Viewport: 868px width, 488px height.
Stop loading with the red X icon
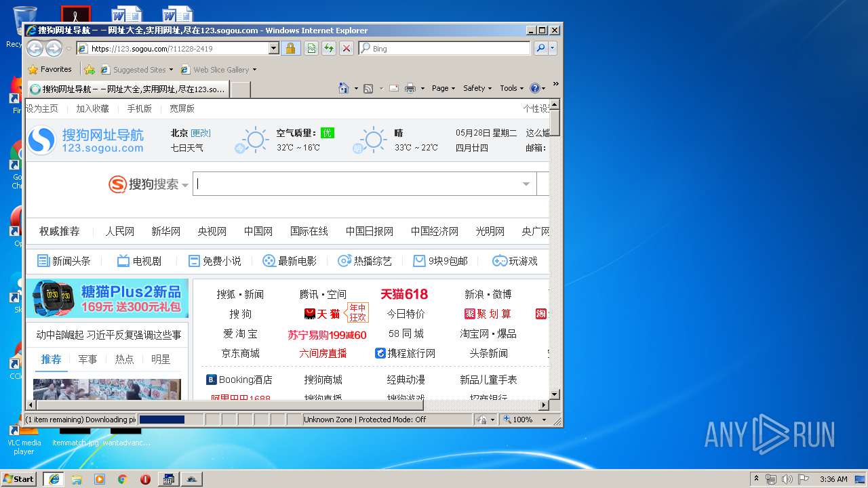coord(346,48)
